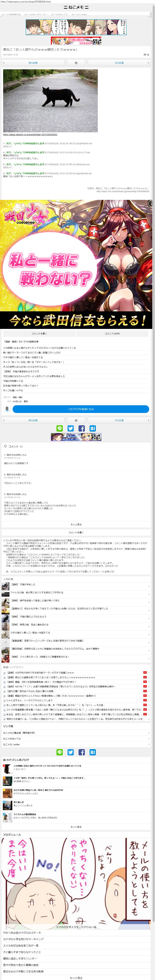Click Hatena Bookmark icon above the cat blog list
155x980 pixels.
click(93, 752)
